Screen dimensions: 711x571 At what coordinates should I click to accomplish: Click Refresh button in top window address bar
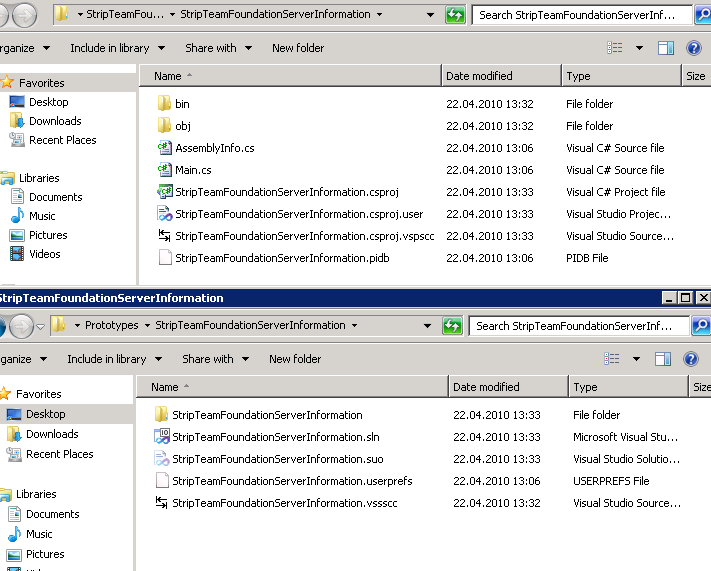pos(455,15)
